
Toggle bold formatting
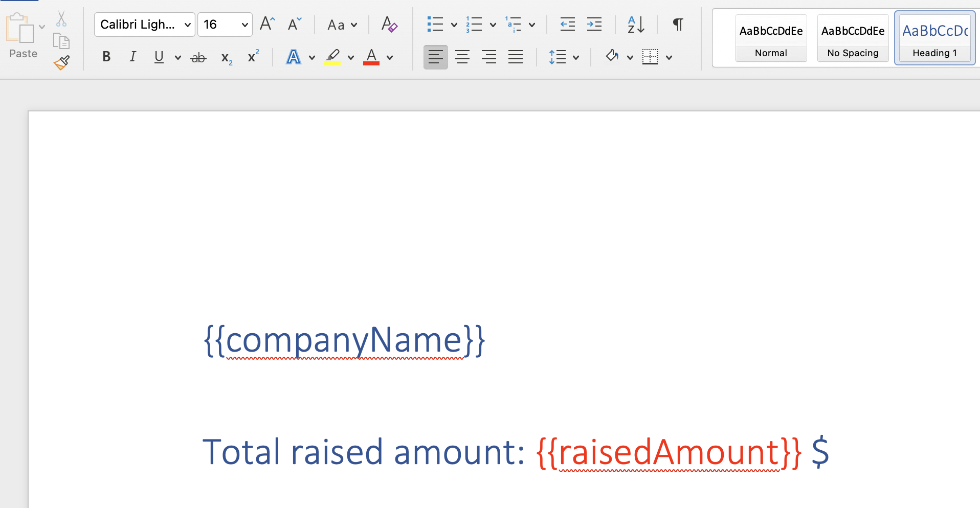[106, 56]
